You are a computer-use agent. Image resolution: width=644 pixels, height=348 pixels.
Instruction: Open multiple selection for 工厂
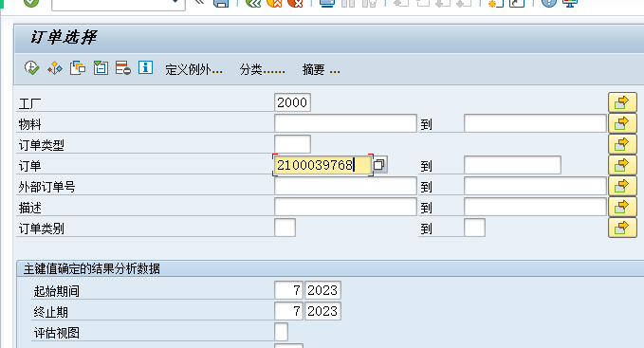coord(622,102)
